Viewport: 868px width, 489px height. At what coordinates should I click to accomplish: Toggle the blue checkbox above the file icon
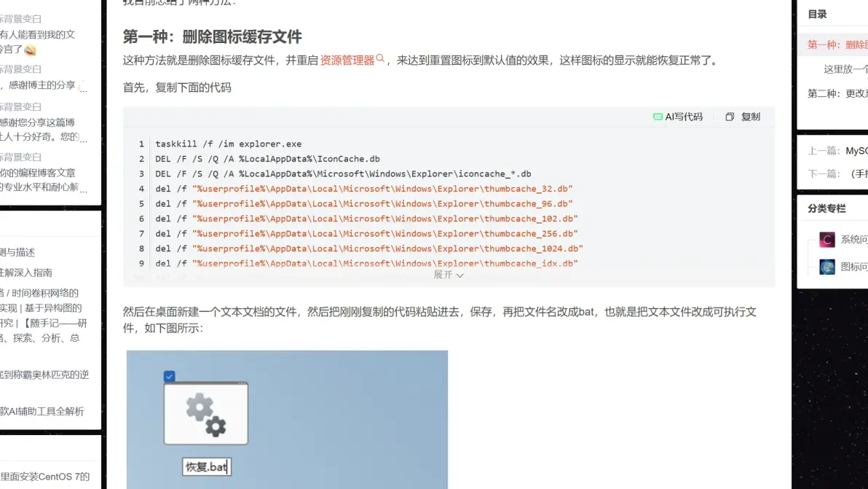point(170,376)
